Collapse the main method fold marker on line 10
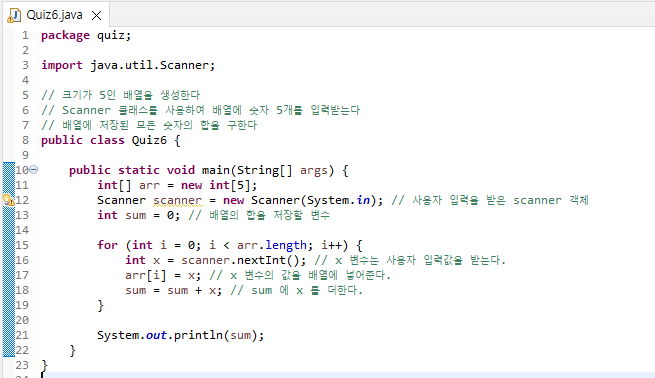The width and height of the screenshot is (655, 378). [34, 170]
